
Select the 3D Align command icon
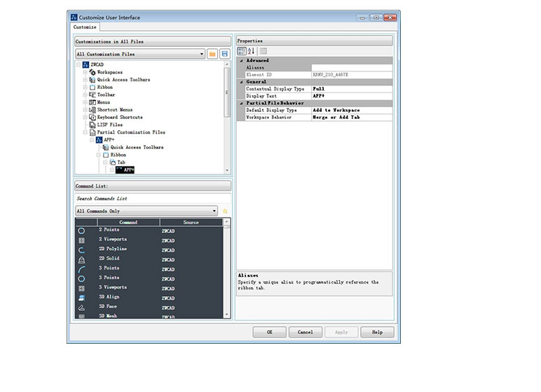(x=81, y=297)
